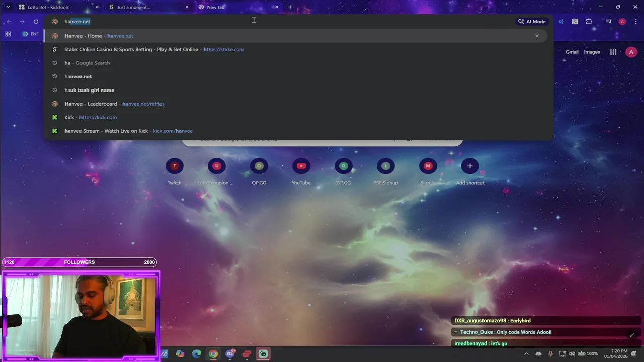Open the volume tray icon

point(572,354)
